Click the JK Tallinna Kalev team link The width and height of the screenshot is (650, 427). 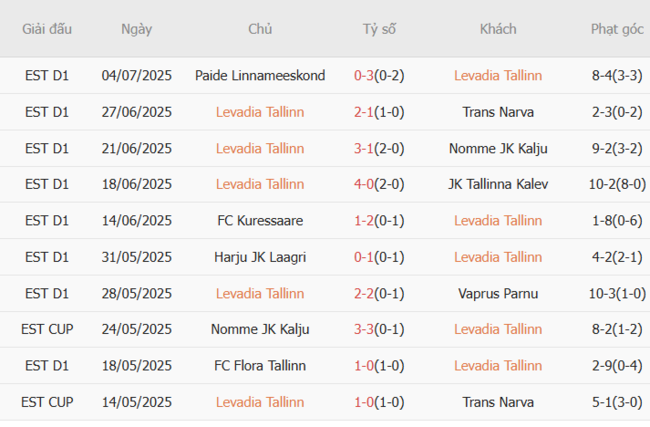click(x=498, y=184)
